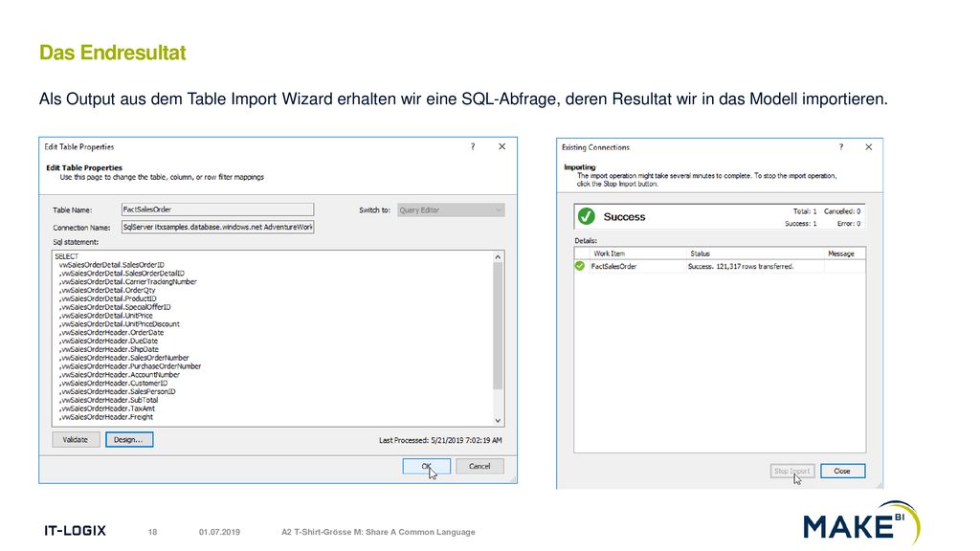
Task: Click the vwSalesOrderHeader.ShipDate line
Action: (x=109, y=349)
